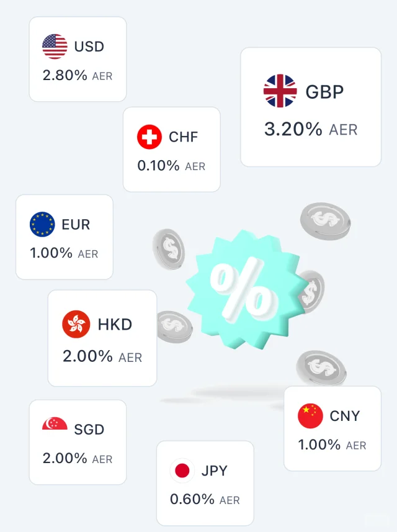Click the HKD currency code label

coord(115,325)
